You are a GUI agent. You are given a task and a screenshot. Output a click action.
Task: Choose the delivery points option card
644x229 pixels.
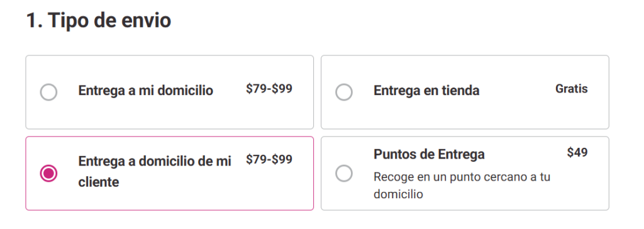point(465,173)
